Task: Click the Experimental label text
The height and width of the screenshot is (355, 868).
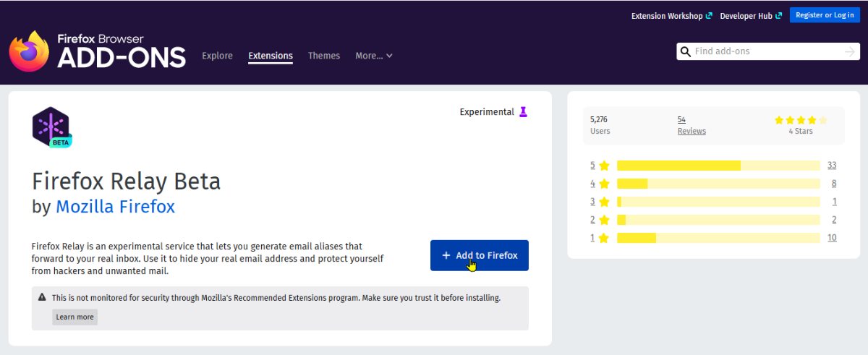Action: (487, 112)
